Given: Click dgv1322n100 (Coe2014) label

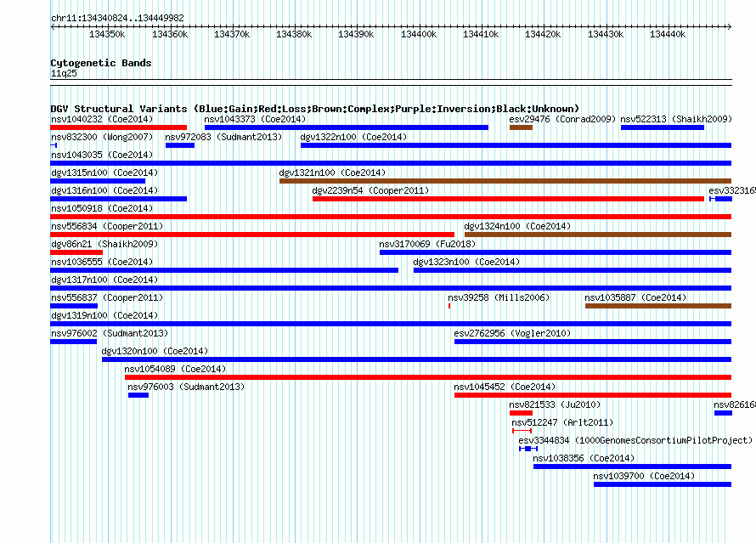Looking at the screenshot, I should 353,137.
